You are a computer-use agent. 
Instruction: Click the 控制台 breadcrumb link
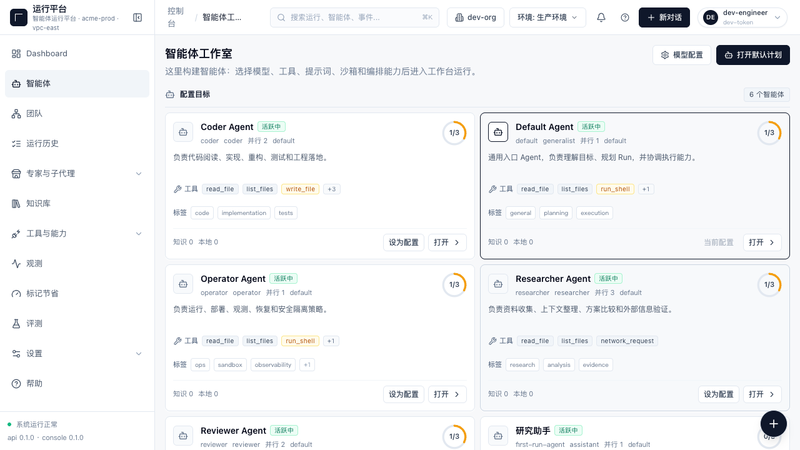[x=176, y=17]
